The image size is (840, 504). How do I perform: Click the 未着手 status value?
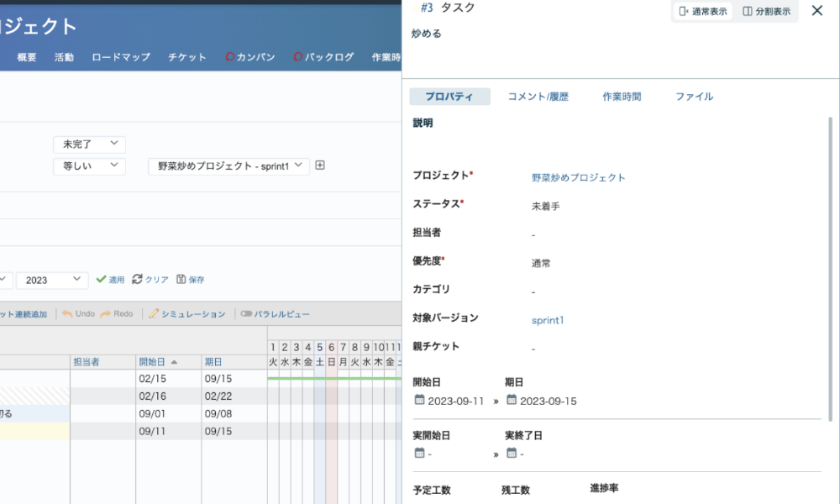pyautogui.click(x=545, y=206)
